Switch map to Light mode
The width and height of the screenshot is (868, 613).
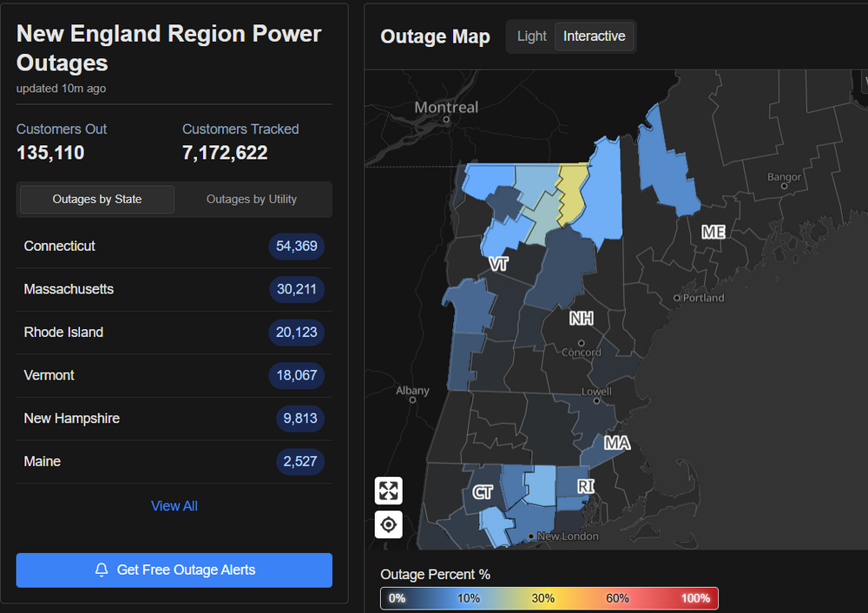531,36
